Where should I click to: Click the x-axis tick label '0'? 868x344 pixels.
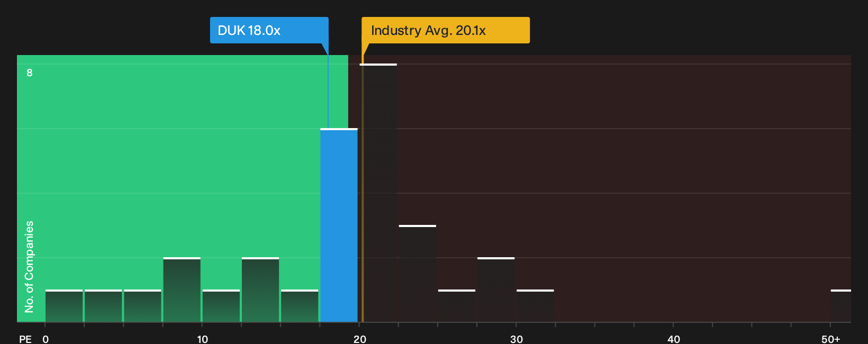pos(46,339)
